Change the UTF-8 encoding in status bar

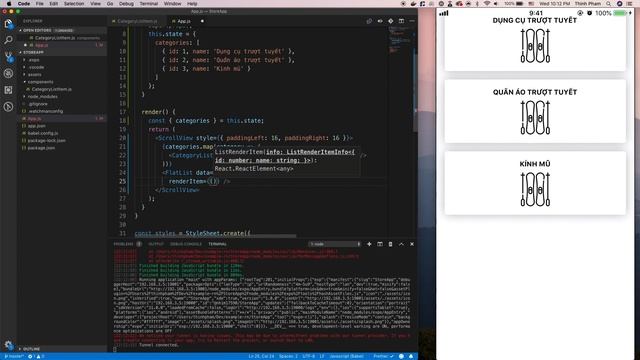pos(308,356)
